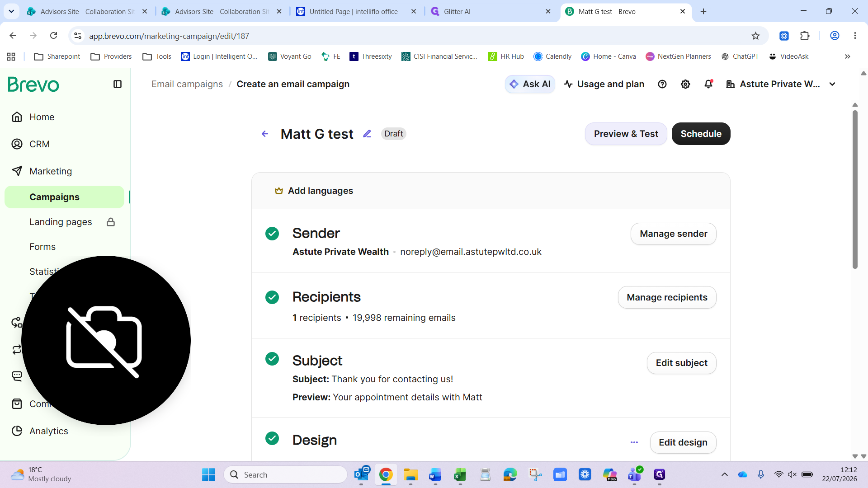
Task: Click the Brevo logo
Action: [x=33, y=84]
